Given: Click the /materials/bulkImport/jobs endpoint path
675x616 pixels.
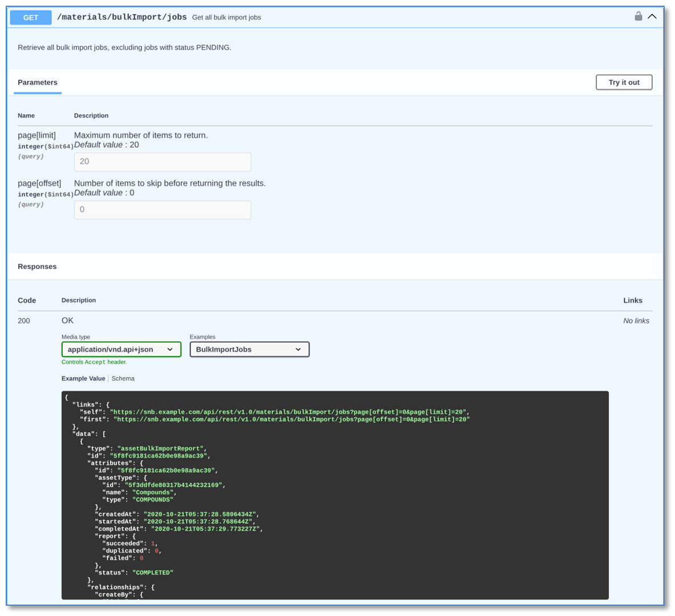Looking at the screenshot, I should pos(122,17).
